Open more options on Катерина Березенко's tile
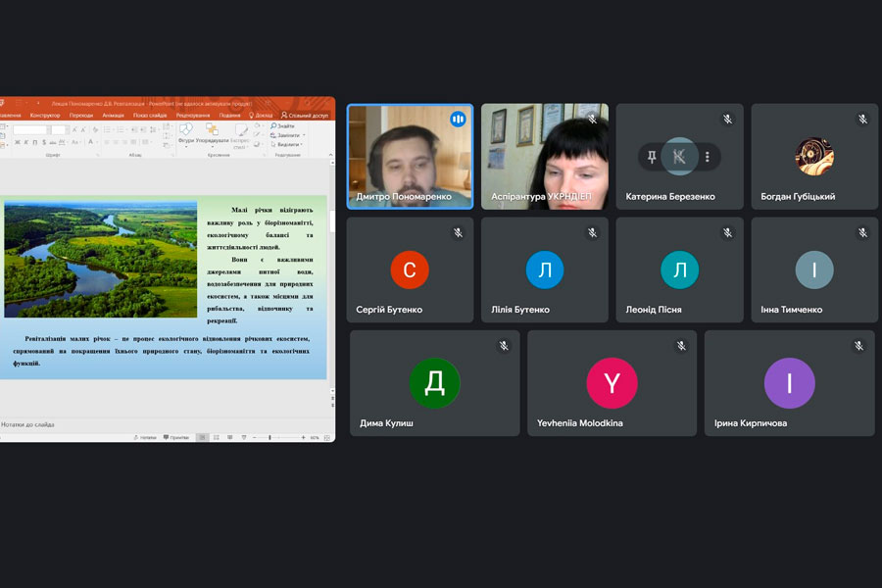 click(707, 157)
